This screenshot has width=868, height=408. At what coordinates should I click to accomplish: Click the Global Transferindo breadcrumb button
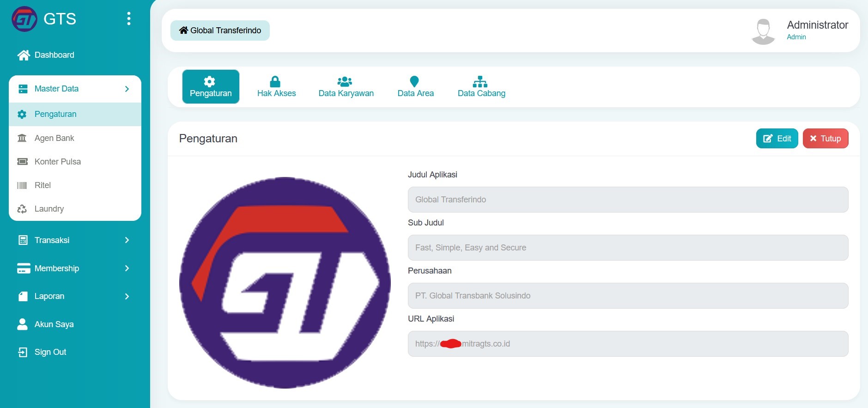tap(220, 30)
